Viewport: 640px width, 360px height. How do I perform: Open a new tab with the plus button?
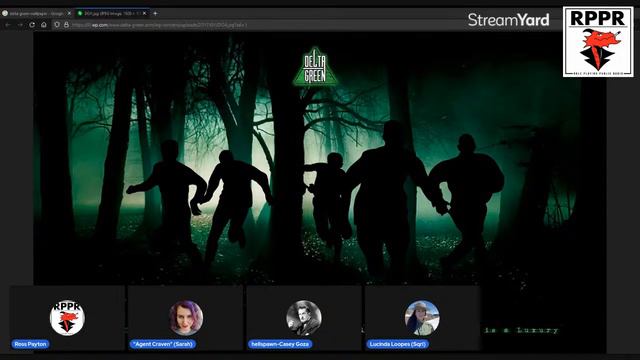(155, 13)
